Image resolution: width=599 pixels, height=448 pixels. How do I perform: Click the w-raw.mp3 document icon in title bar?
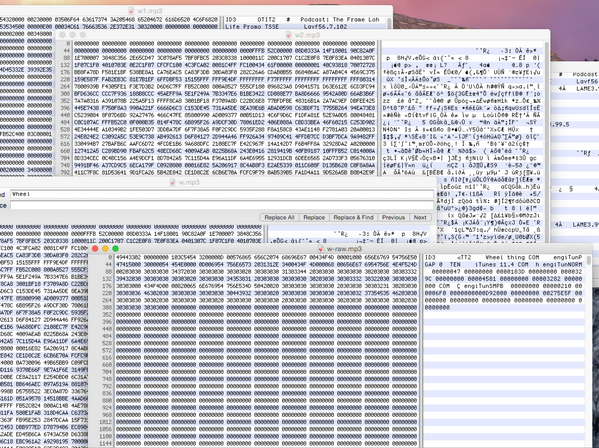(321, 249)
